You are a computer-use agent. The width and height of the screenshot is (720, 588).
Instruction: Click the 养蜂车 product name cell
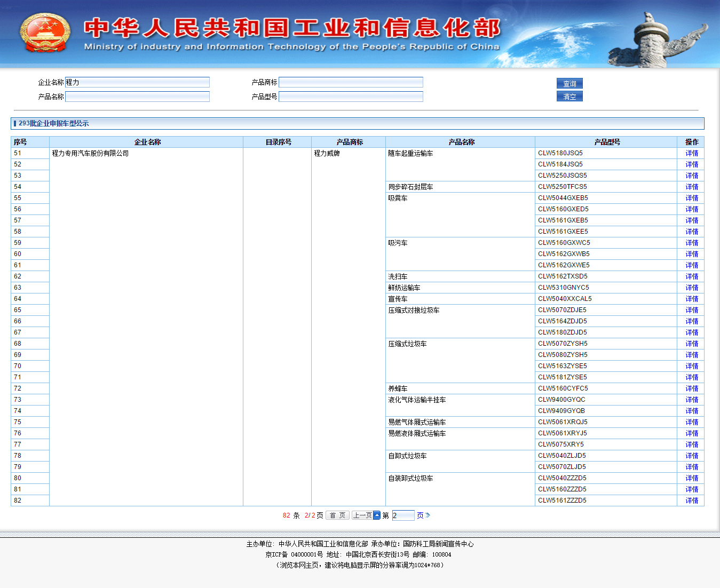[x=461, y=388]
